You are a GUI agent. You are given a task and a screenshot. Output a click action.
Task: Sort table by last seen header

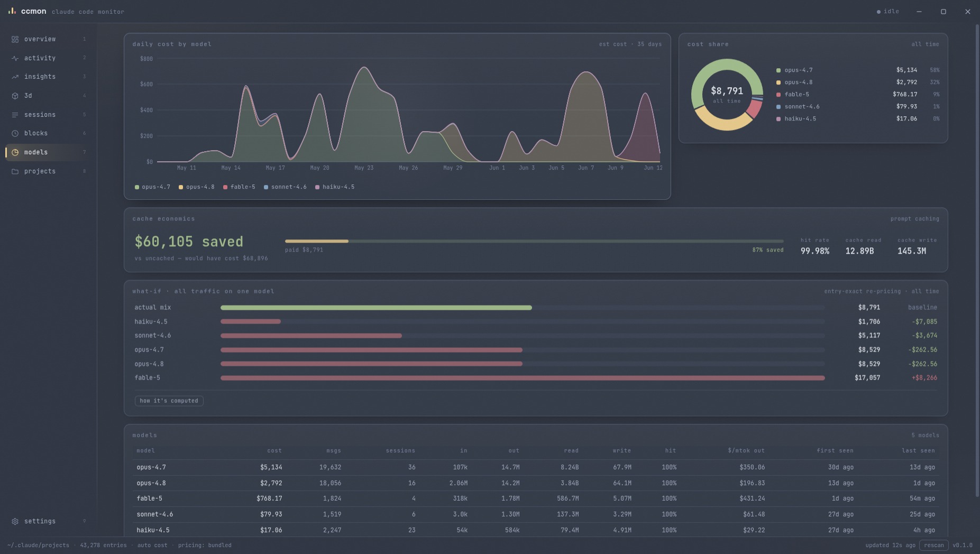(x=918, y=451)
